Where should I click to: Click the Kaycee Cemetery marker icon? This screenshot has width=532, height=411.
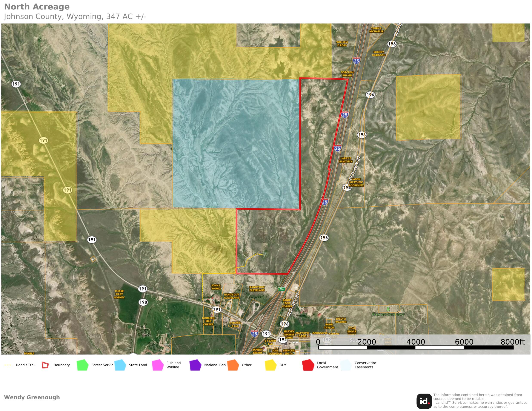pyautogui.click(x=388, y=309)
